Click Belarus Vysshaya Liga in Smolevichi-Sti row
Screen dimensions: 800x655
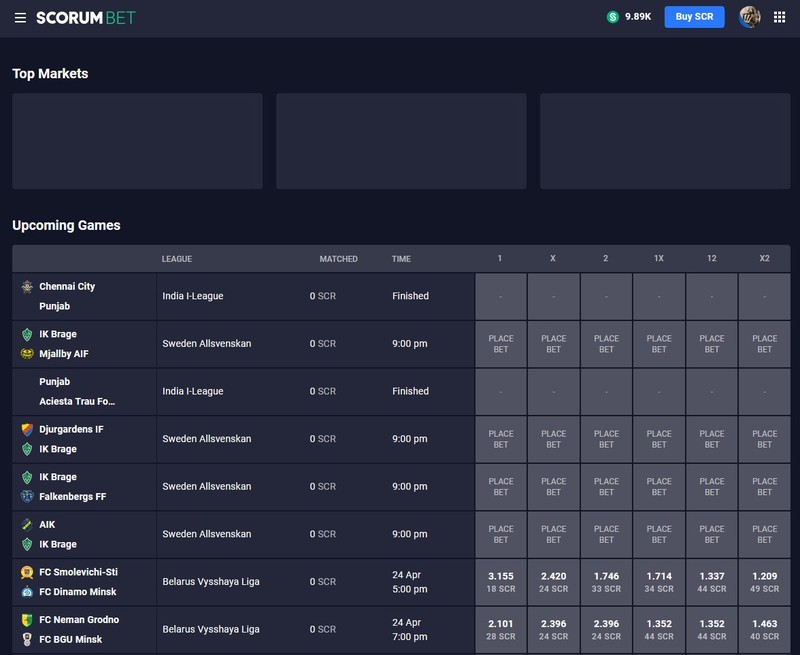(x=211, y=582)
